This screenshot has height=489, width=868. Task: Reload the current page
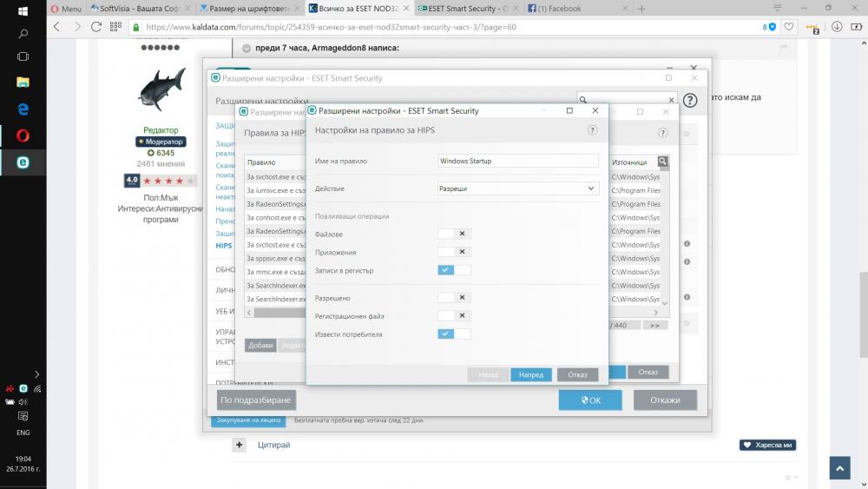95,27
